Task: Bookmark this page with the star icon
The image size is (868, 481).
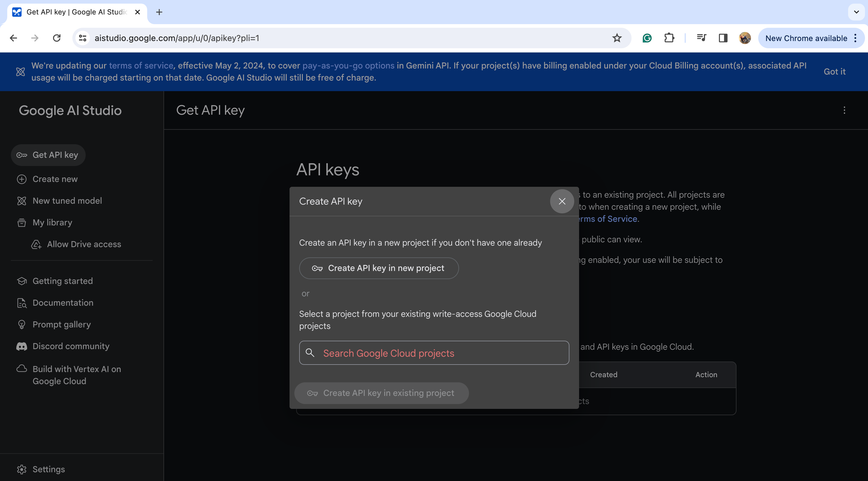Action: (617, 38)
